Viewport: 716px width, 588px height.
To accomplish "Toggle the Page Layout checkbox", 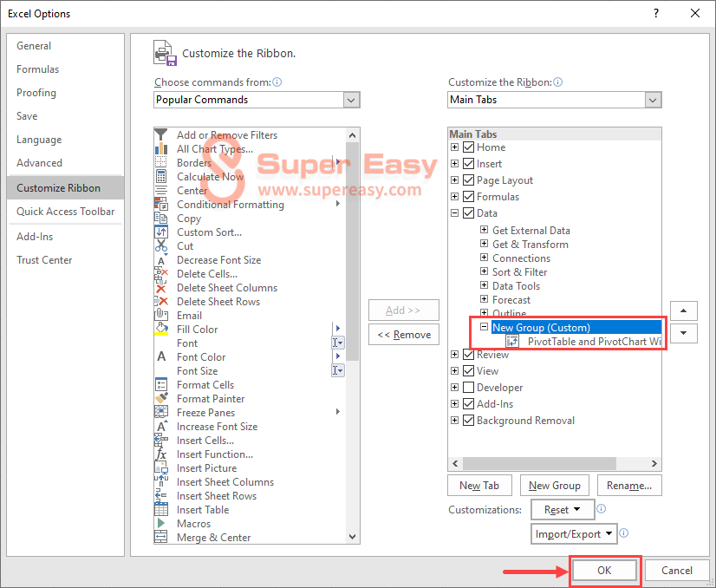I will 468,180.
